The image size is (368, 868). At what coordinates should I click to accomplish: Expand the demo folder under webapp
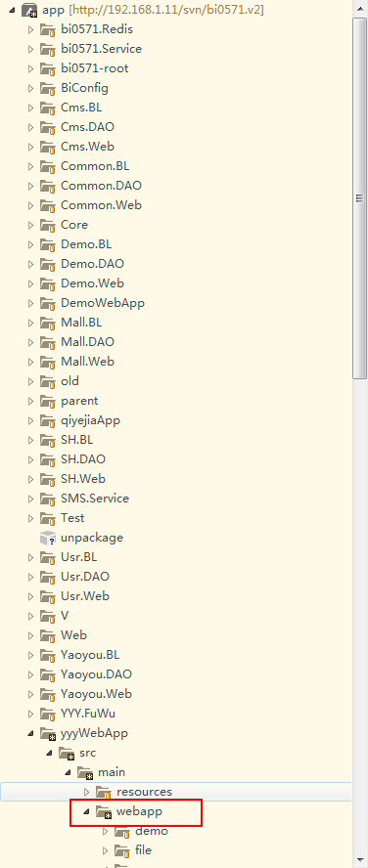click(106, 831)
